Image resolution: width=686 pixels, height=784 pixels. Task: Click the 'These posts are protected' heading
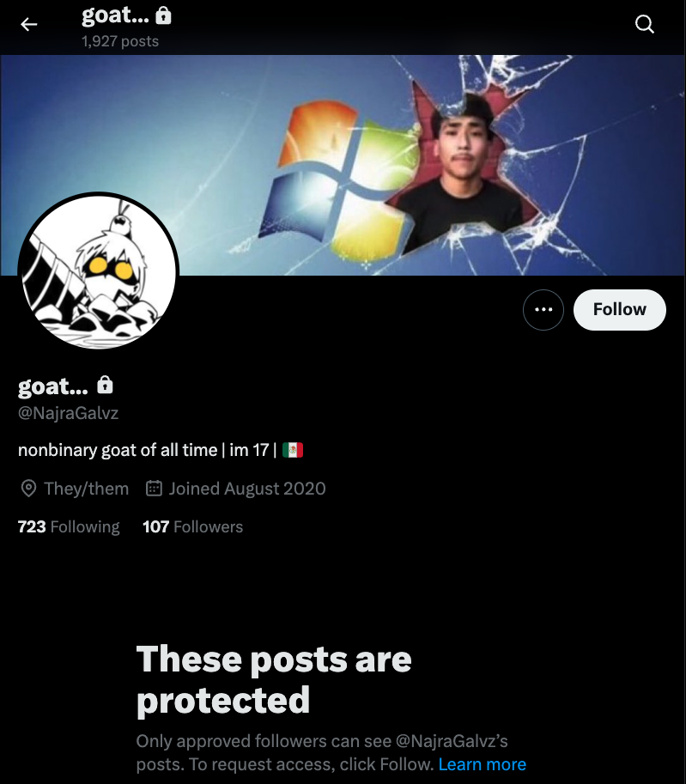tap(274, 679)
